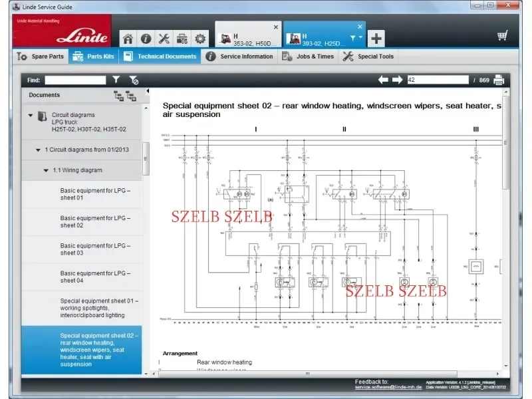Click the Linde logo
This screenshot has width=532, height=399.
coord(62,31)
